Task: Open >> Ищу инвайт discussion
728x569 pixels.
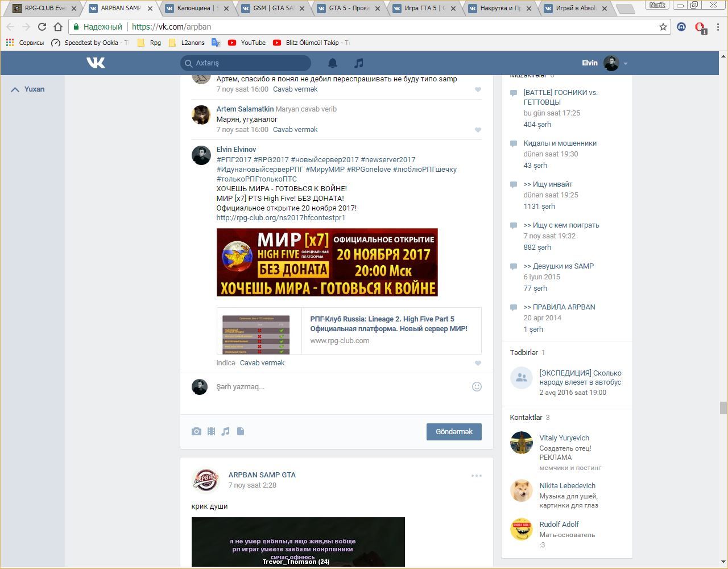Action: 548,184
